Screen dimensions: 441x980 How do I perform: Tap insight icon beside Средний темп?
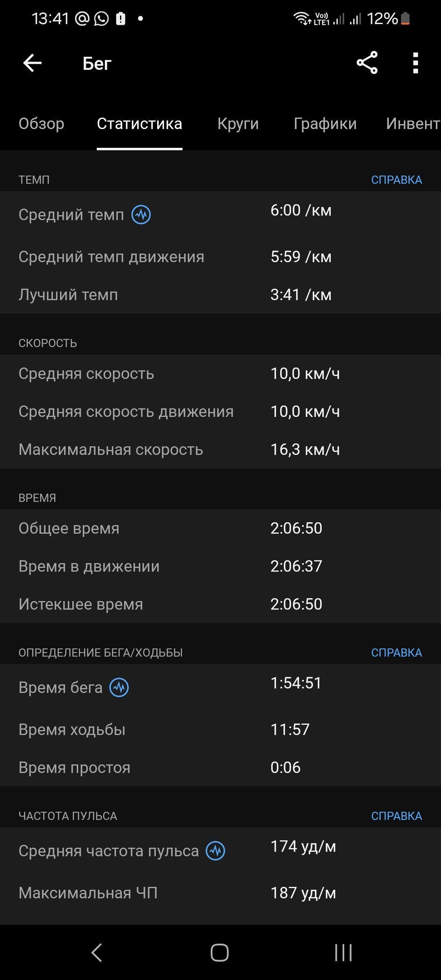pyautogui.click(x=141, y=214)
